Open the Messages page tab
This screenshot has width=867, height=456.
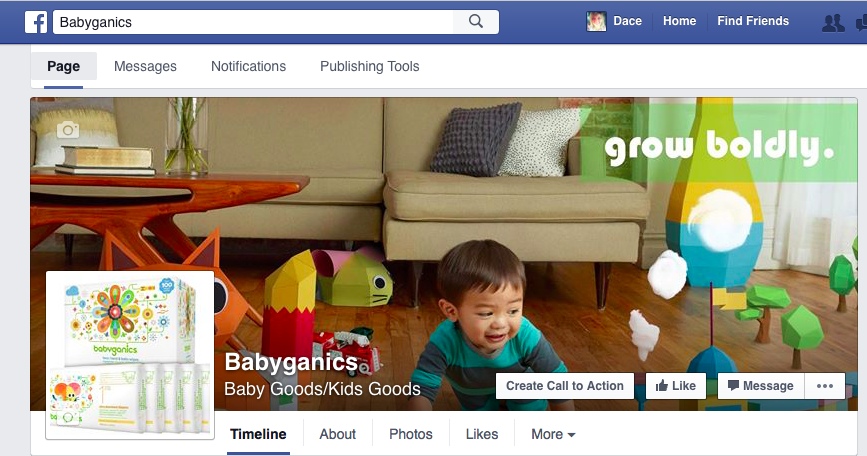pos(145,66)
